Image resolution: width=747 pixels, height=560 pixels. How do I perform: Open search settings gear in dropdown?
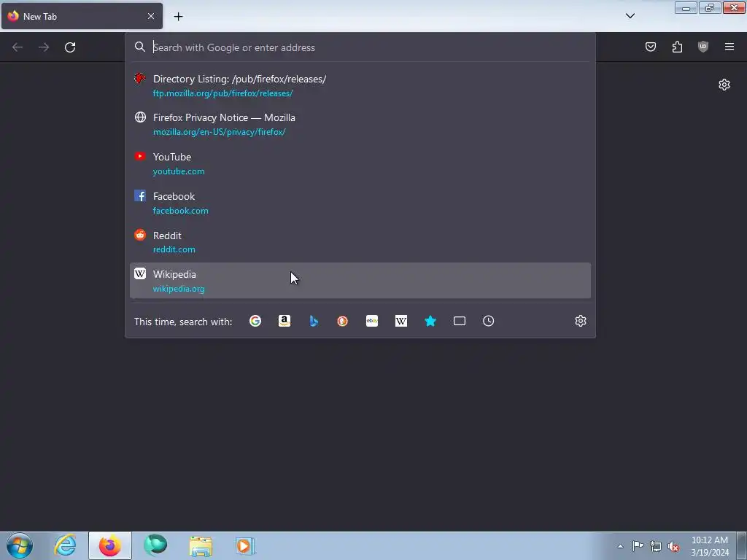(580, 321)
